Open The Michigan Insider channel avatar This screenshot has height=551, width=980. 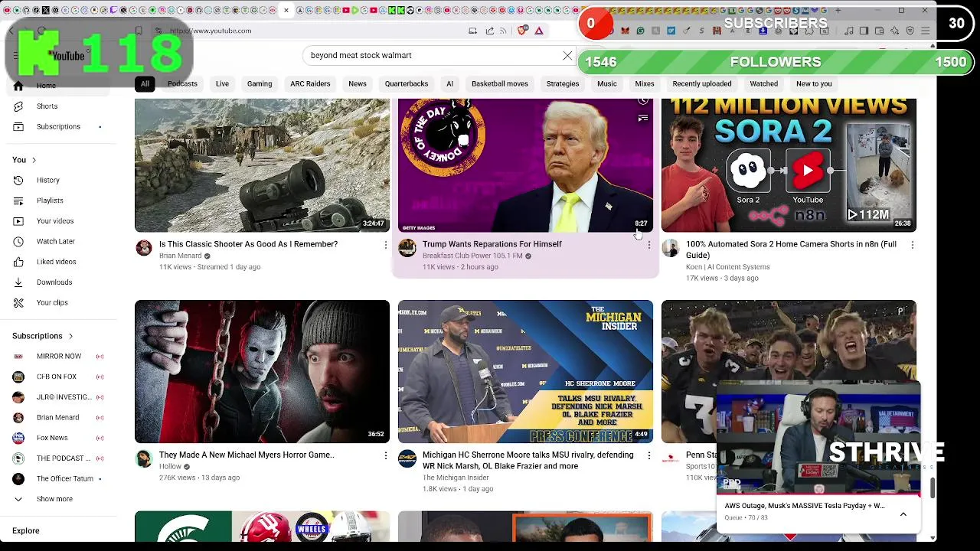pos(407,458)
